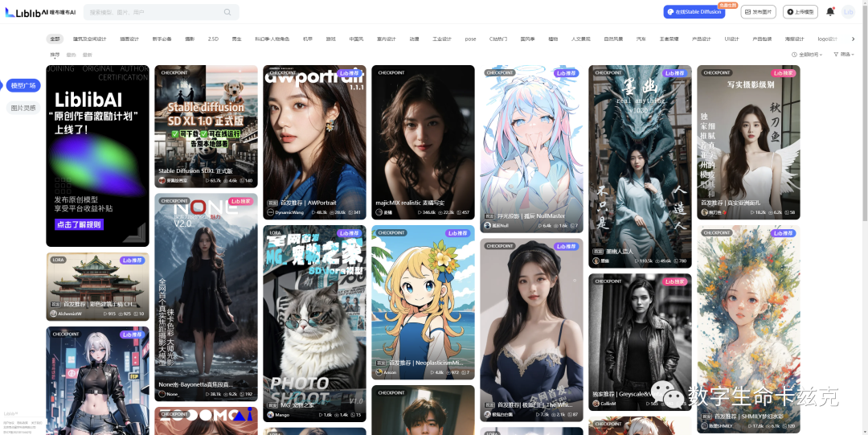Click the LiblibAI logo
This screenshot has width=868, height=435.
40,11
